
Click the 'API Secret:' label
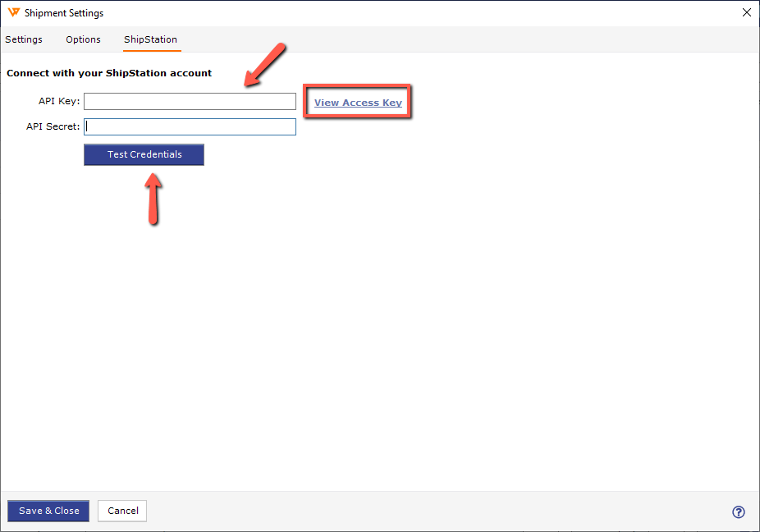[x=53, y=126]
